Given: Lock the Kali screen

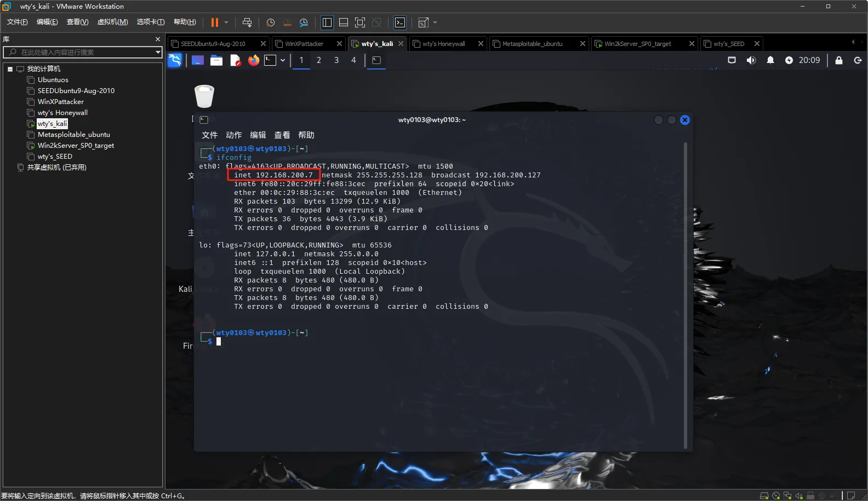Looking at the screenshot, I should (x=839, y=60).
